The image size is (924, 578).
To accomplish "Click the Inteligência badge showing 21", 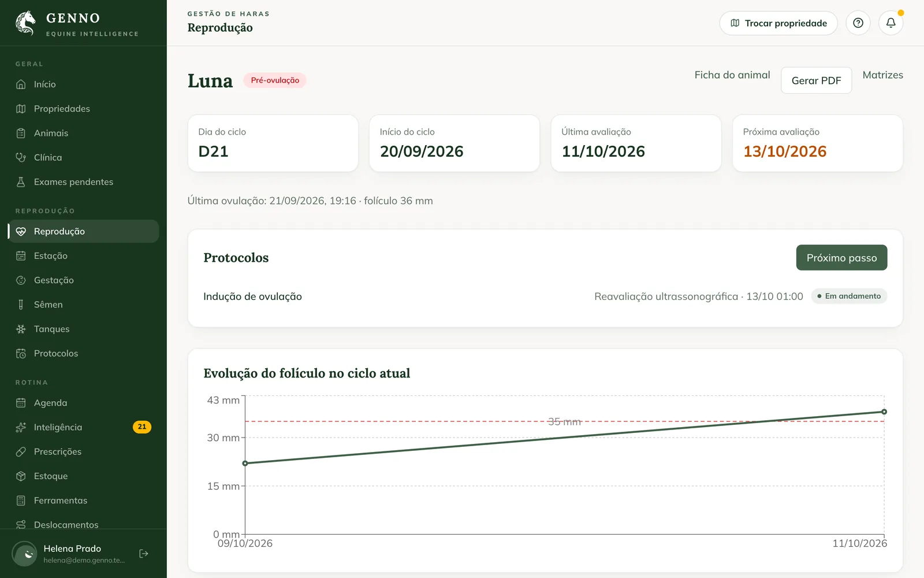I will click(142, 427).
